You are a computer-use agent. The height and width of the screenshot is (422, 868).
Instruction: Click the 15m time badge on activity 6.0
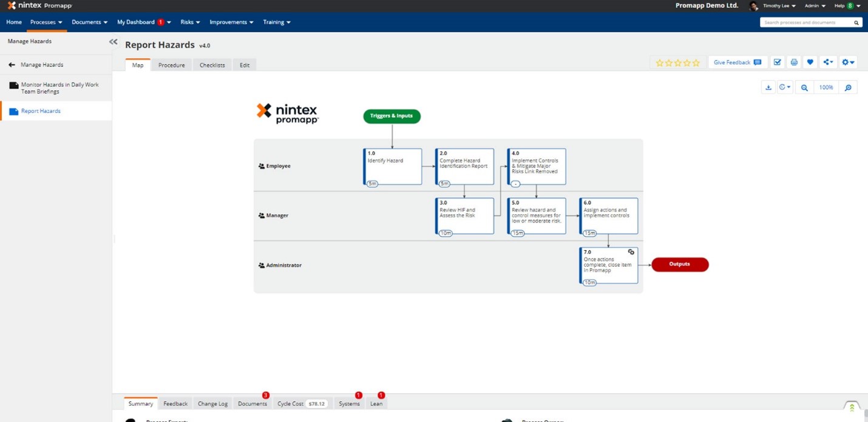(589, 233)
